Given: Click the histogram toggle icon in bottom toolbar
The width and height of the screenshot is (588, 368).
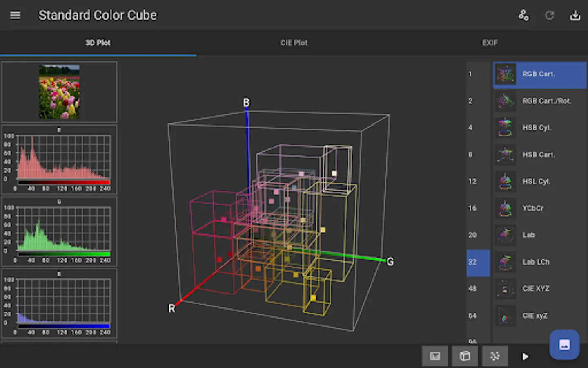Looking at the screenshot, I should (x=435, y=356).
